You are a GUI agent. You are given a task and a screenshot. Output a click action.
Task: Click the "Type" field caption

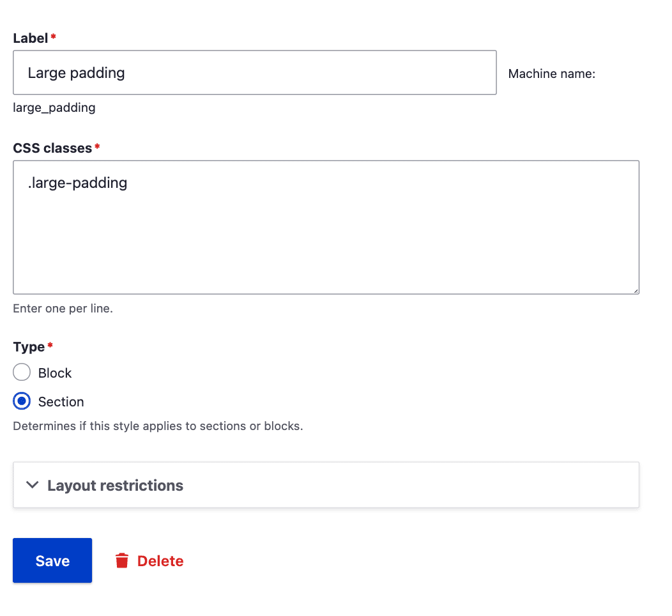click(x=29, y=347)
